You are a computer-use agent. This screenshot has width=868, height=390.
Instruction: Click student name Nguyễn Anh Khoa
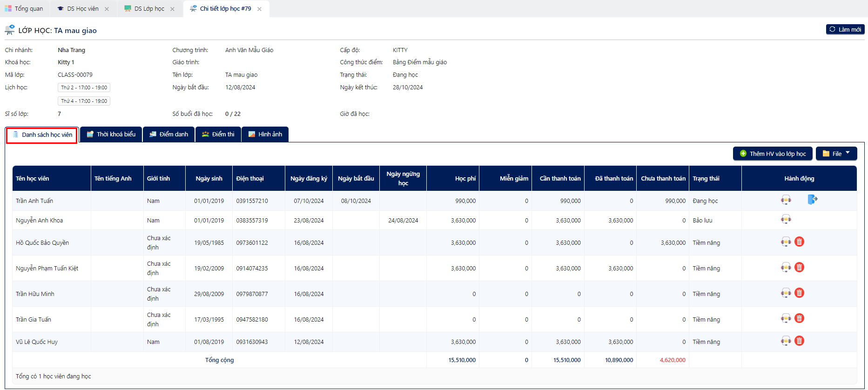[x=40, y=221]
